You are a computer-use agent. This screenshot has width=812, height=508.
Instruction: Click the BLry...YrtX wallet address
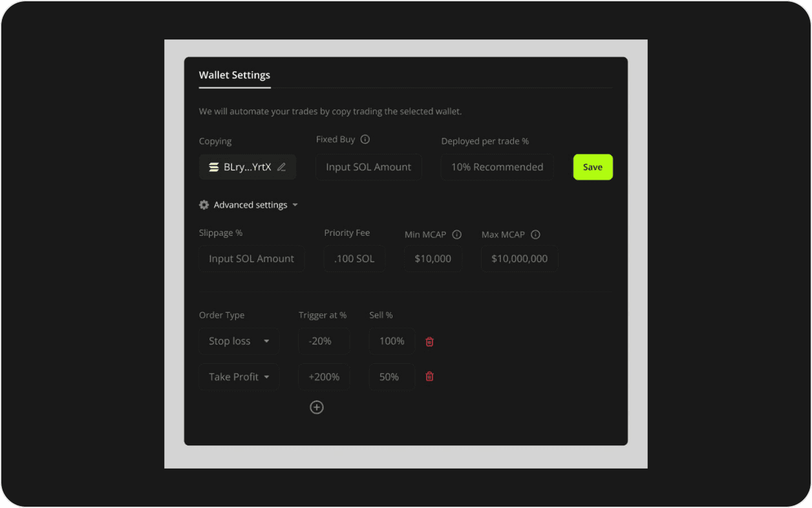click(248, 167)
